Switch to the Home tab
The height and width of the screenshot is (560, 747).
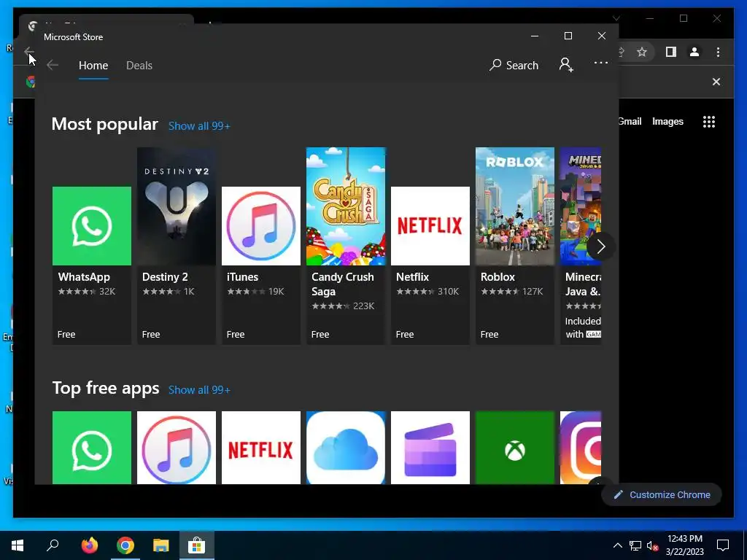click(x=93, y=65)
